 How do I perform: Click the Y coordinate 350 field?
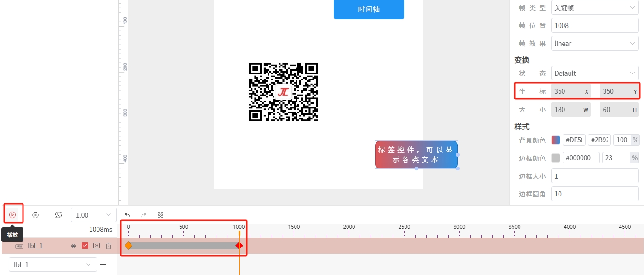coord(619,91)
